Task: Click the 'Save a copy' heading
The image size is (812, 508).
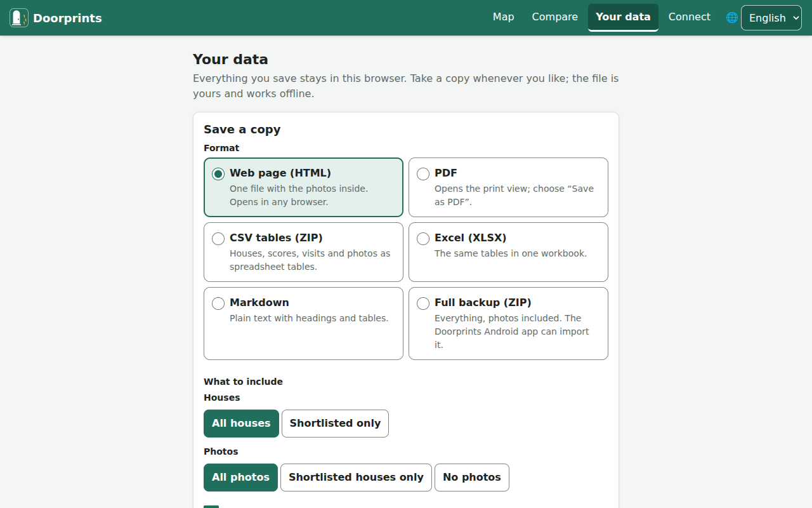Action: [x=242, y=130]
